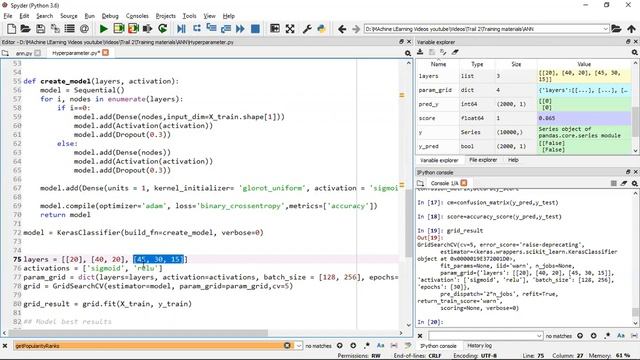This screenshot has height=360, width=640.
Task: Open the PYTHONPATH manager icon
Action: point(322,29)
